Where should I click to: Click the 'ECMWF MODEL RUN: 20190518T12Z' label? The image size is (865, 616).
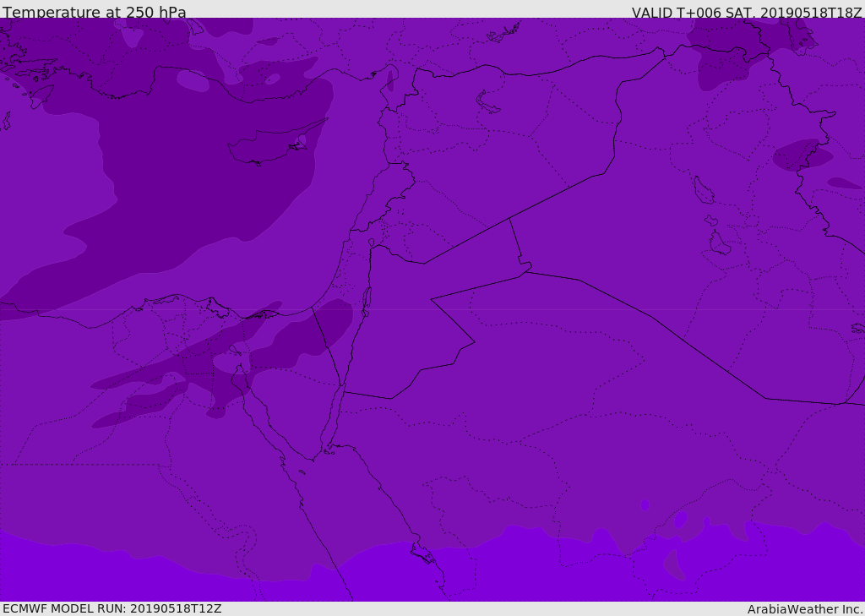(x=112, y=609)
